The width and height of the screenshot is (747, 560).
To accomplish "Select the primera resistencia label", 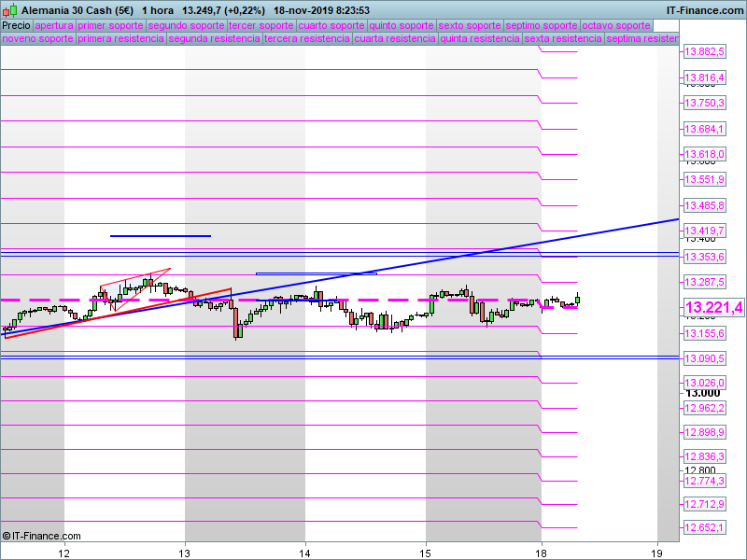I will (x=120, y=39).
